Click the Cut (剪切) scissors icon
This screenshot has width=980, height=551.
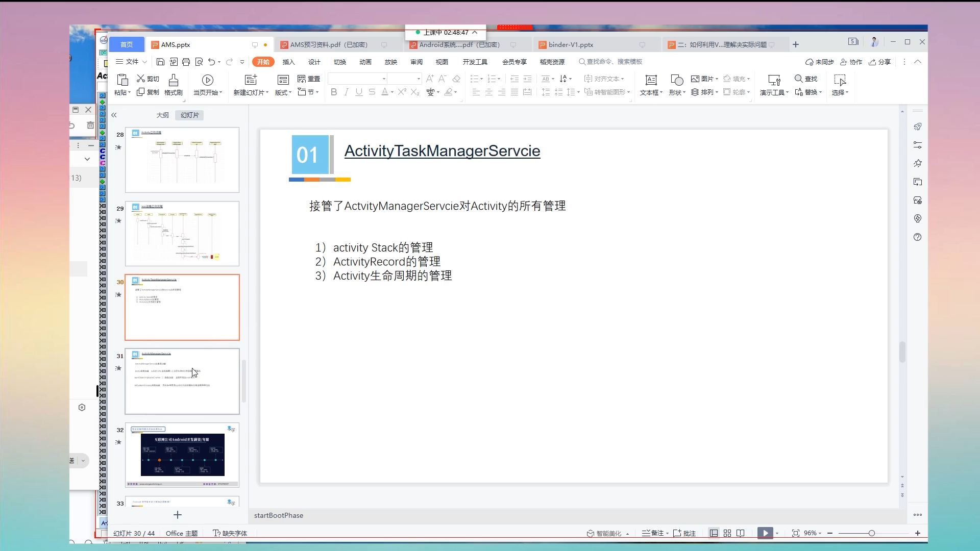(141, 79)
